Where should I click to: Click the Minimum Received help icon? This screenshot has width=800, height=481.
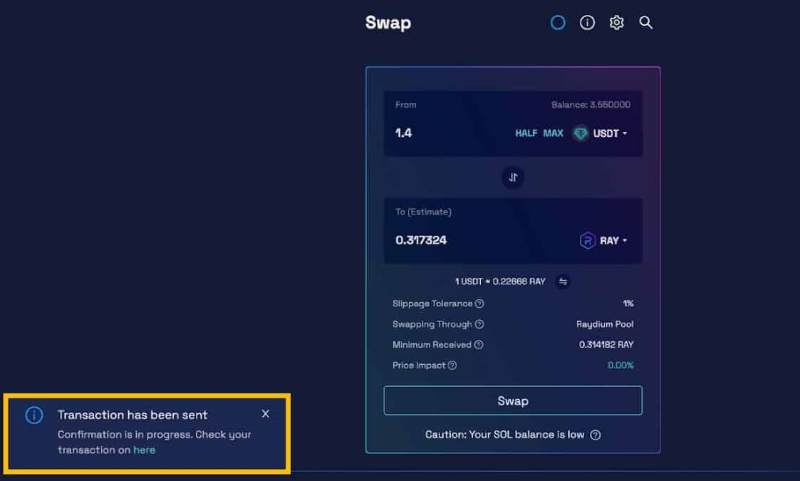point(479,345)
